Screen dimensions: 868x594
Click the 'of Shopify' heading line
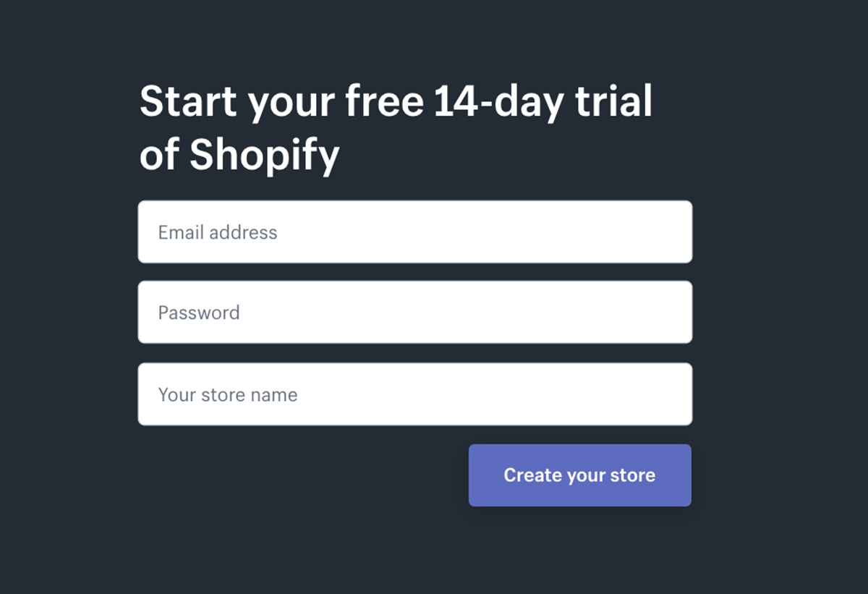(x=239, y=153)
